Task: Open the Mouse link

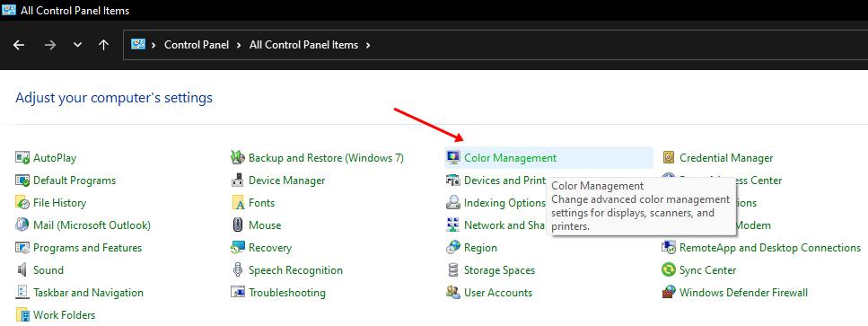Action: [x=265, y=225]
